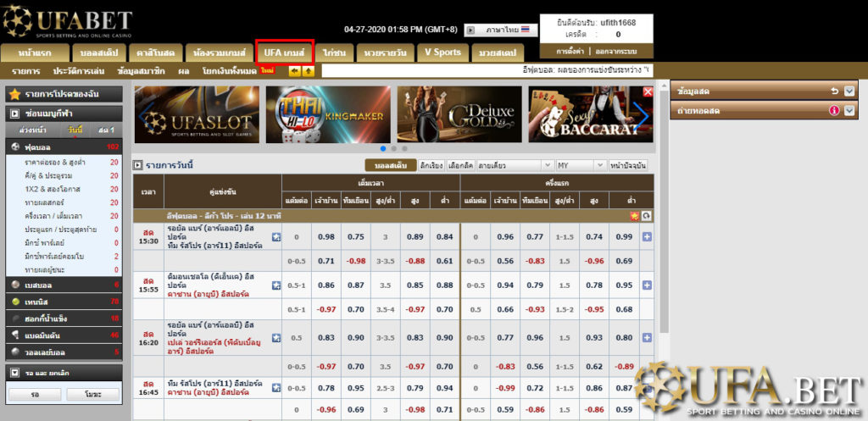The height and width of the screenshot is (421, 868).
Task: Select ฮอกกี้น้ำแข็ง ice hockey sport icon
Action: (x=15, y=319)
